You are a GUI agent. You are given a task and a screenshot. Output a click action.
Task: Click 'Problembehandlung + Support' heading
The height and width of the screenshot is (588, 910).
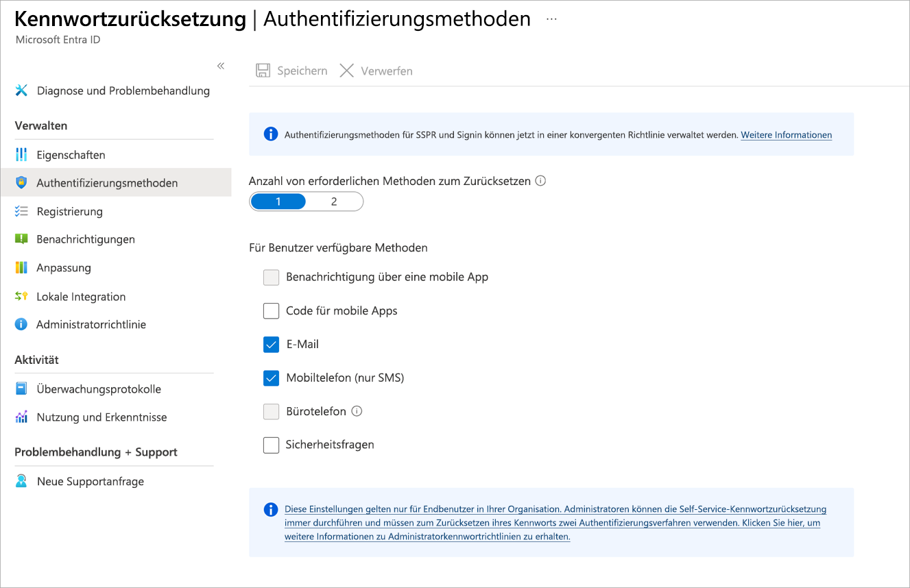[x=96, y=452]
